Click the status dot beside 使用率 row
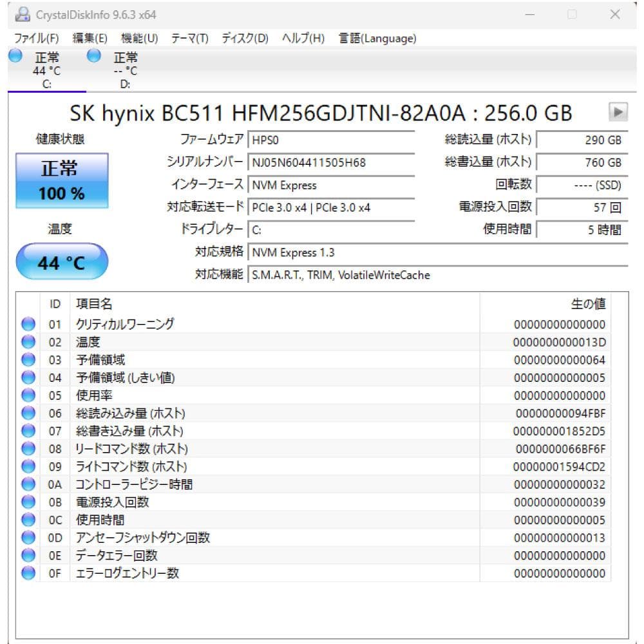 coord(28,395)
